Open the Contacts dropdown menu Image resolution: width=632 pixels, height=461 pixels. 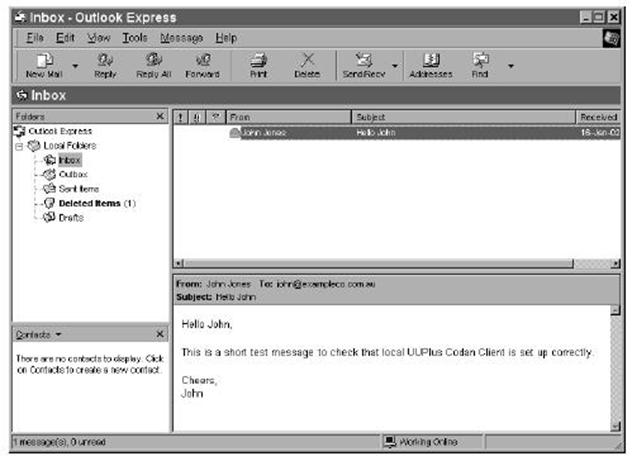point(58,335)
